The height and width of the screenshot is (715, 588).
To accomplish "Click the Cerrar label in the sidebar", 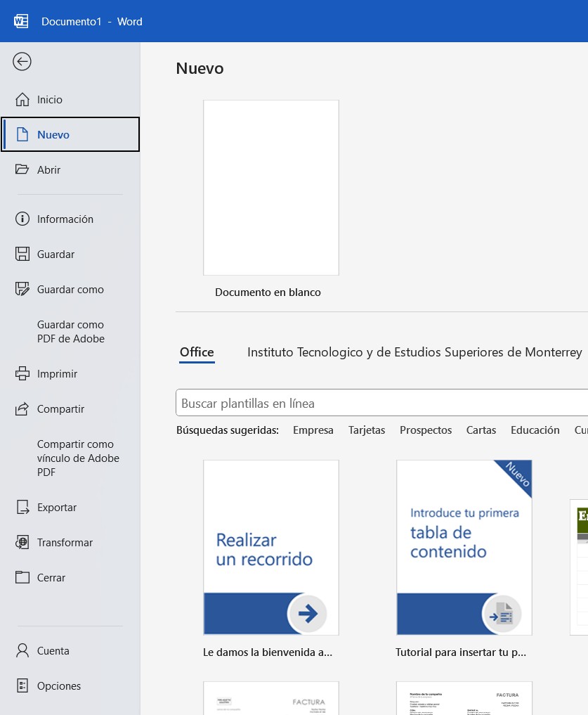I will 51,577.
